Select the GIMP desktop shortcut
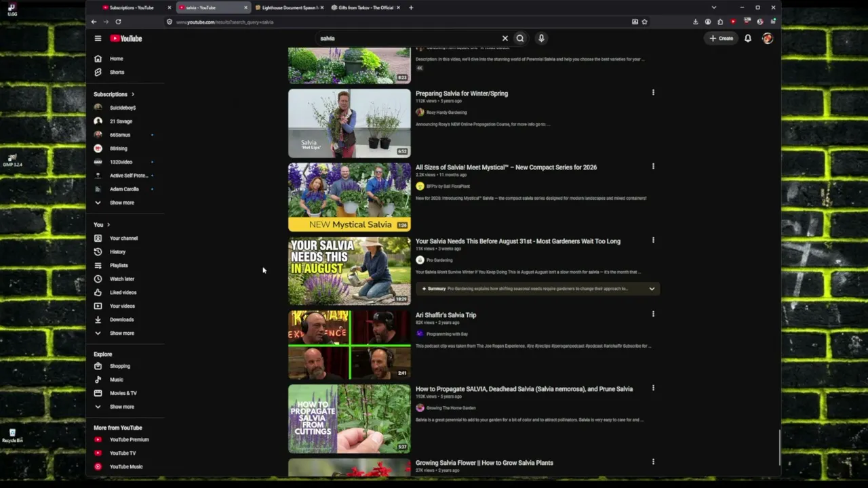Image resolution: width=868 pixels, height=488 pixels. tap(12, 161)
